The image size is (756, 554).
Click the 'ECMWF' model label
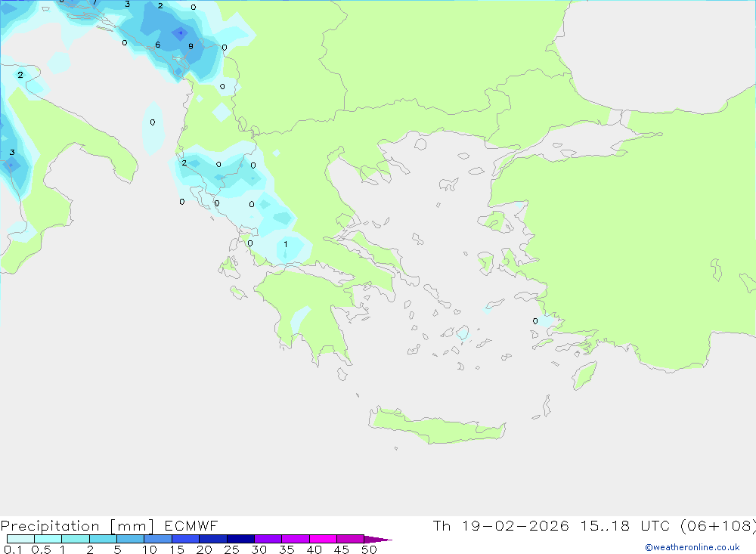pos(191,525)
